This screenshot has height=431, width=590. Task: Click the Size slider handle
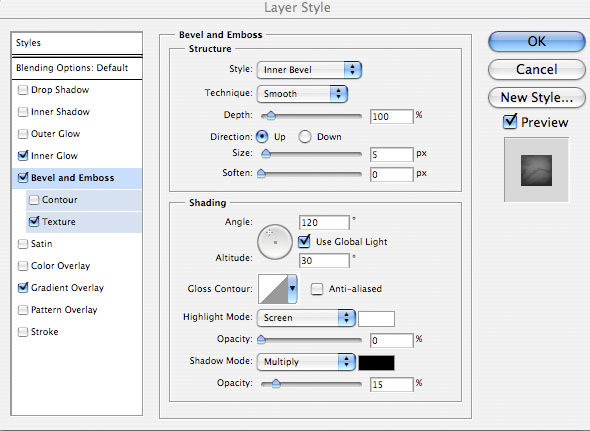pyautogui.click(x=266, y=154)
